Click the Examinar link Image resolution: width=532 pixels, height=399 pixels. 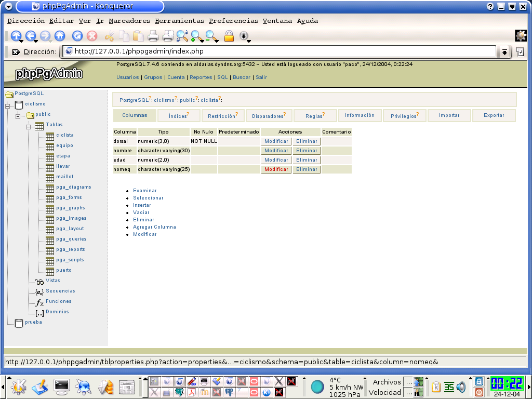pyautogui.click(x=145, y=191)
